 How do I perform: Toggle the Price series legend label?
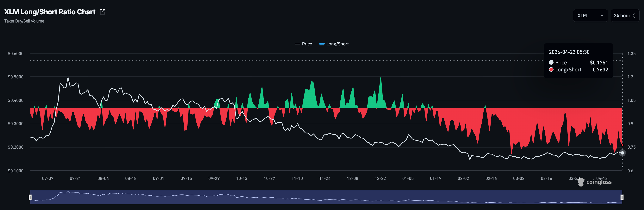click(x=307, y=44)
